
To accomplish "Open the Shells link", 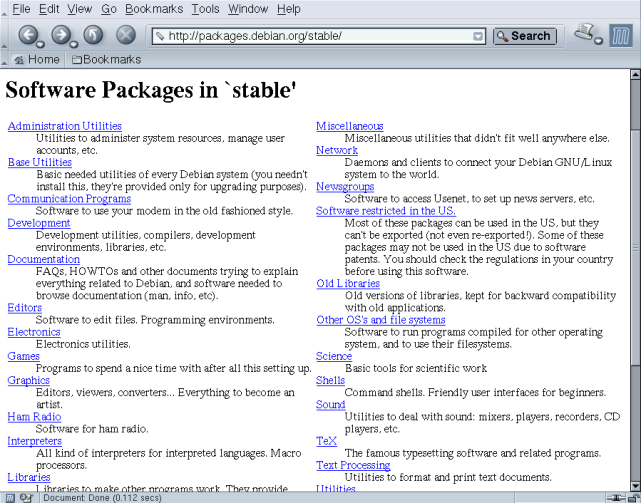I will coord(330,381).
